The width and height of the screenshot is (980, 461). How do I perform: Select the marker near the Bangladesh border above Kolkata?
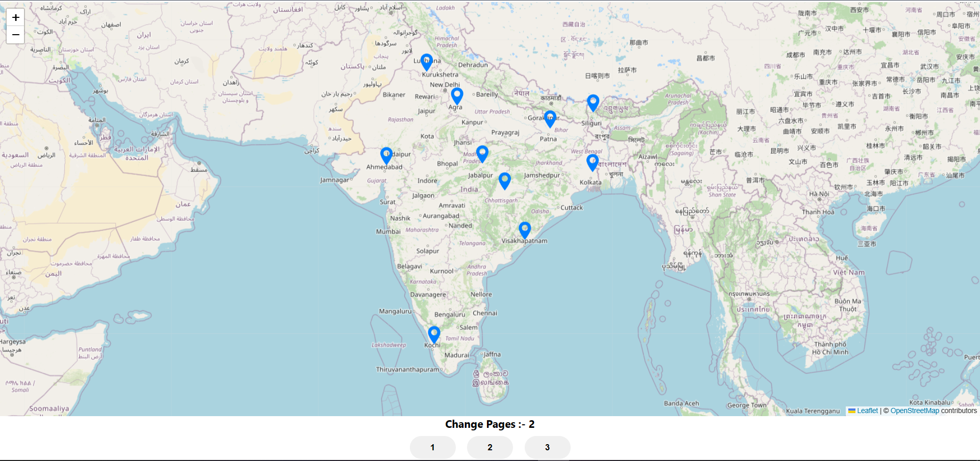point(593,161)
